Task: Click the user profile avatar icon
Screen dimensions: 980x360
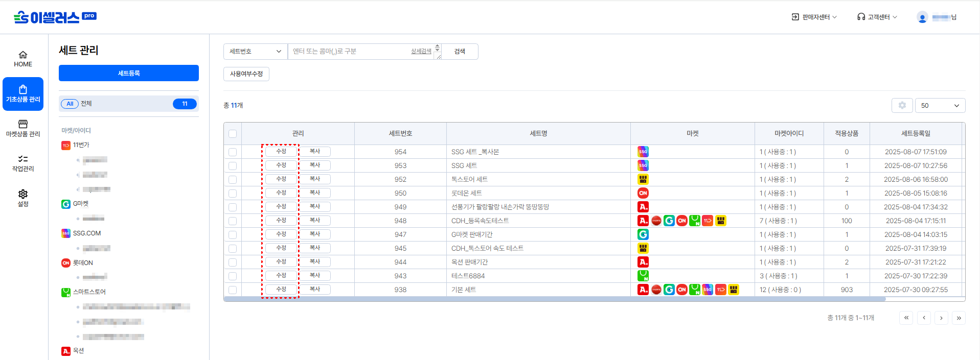Action: tap(922, 17)
